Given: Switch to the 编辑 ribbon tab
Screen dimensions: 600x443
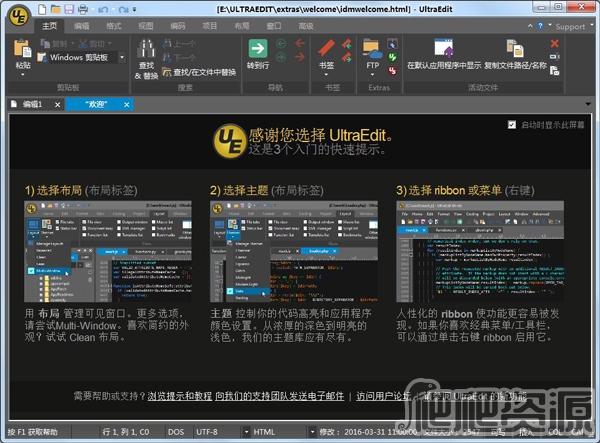Looking at the screenshot, I should coord(82,26).
